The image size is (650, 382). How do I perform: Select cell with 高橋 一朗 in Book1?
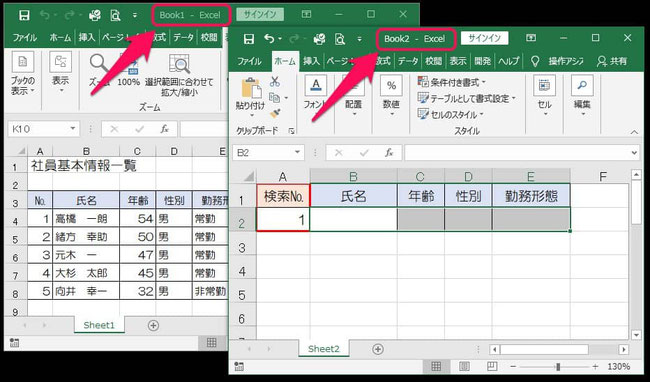click(x=86, y=218)
